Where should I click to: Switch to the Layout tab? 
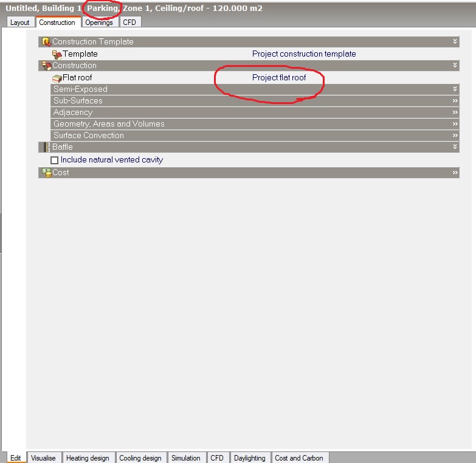[19, 23]
